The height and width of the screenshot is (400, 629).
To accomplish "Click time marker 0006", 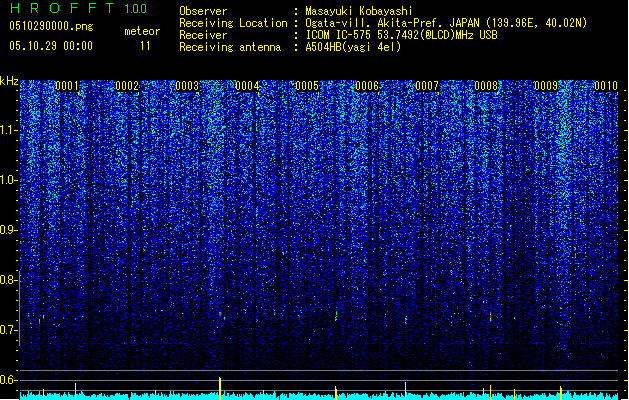I will coord(367,86).
